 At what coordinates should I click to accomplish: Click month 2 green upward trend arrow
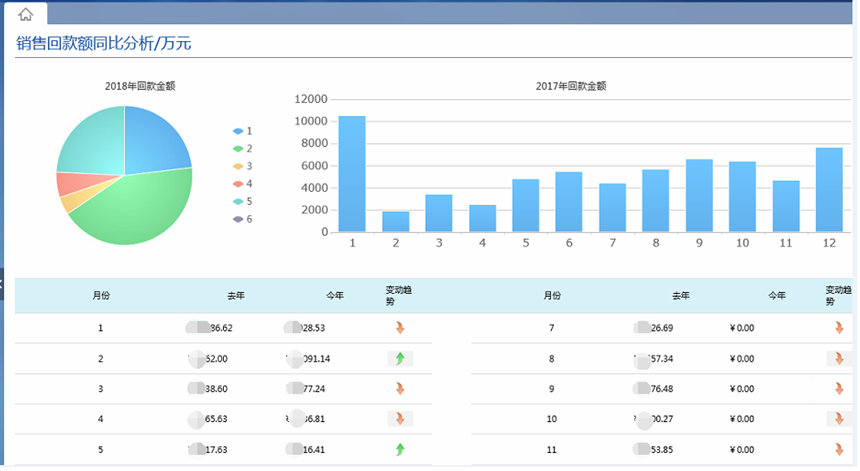[400, 358]
